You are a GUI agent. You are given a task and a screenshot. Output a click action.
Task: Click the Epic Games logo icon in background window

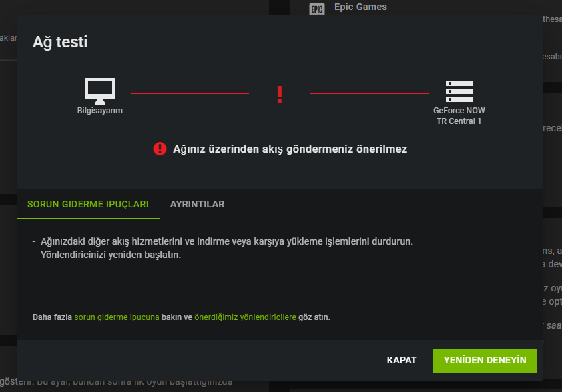(x=317, y=9)
